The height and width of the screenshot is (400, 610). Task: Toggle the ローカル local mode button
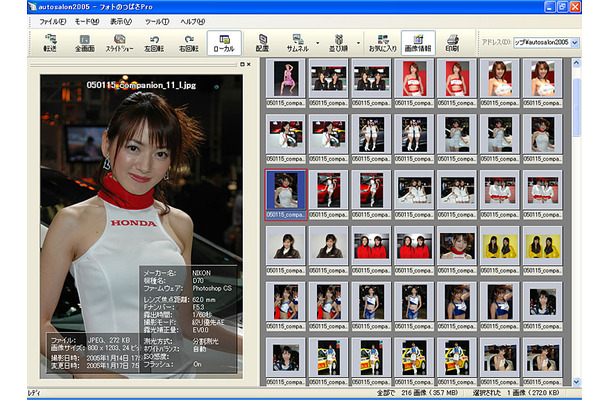click(x=224, y=43)
